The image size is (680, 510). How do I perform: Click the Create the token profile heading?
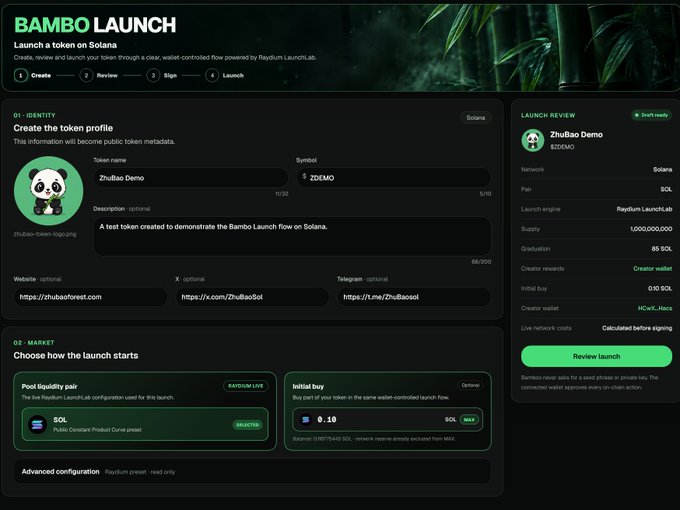pyautogui.click(x=63, y=128)
